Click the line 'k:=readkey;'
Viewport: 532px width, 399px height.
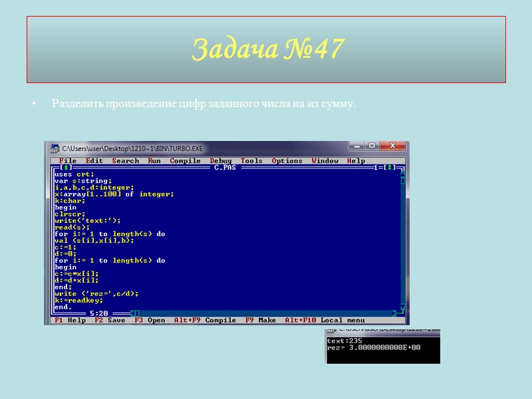click(78, 301)
